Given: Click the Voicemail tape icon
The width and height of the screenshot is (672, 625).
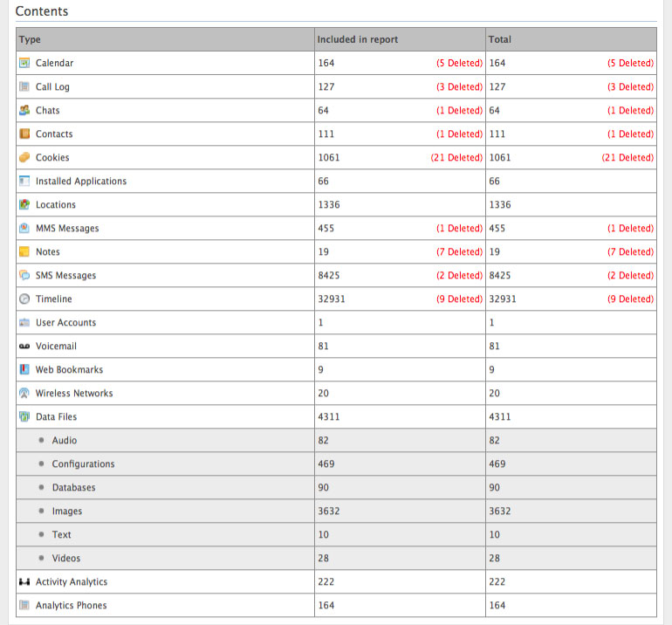Looking at the screenshot, I should [x=24, y=347].
